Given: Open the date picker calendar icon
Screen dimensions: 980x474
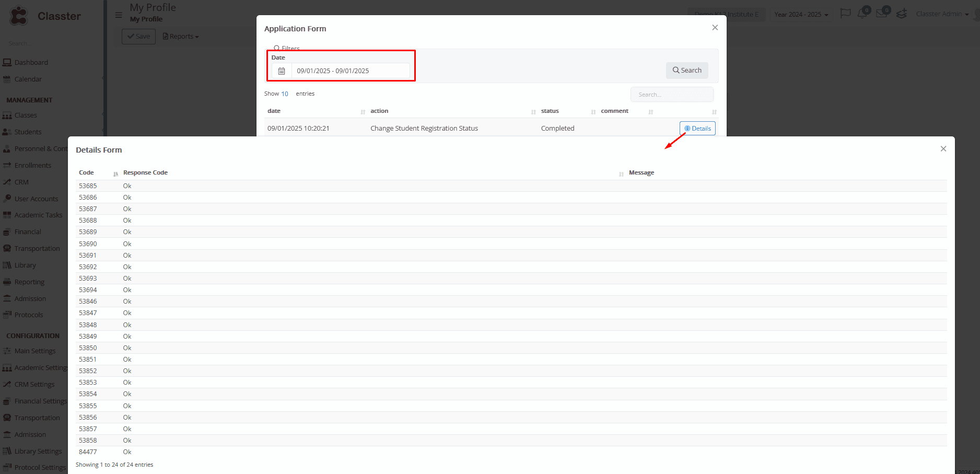Looking at the screenshot, I should [x=282, y=71].
